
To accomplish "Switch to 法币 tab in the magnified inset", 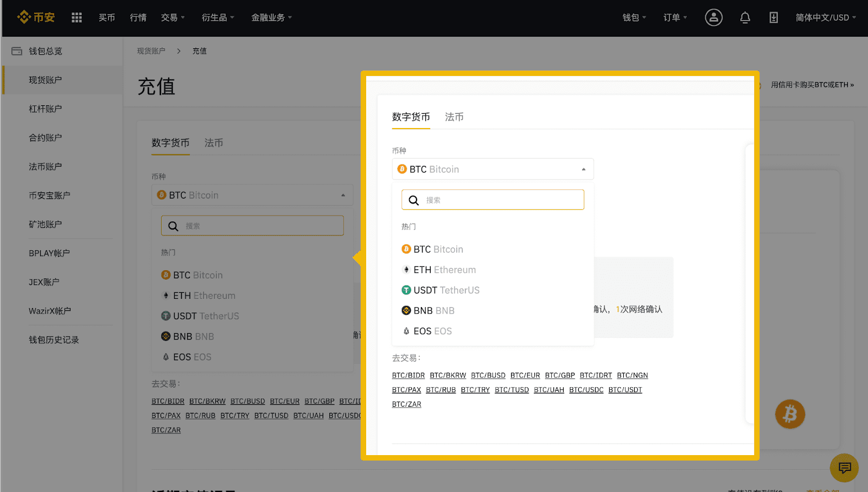I will pyautogui.click(x=454, y=117).
